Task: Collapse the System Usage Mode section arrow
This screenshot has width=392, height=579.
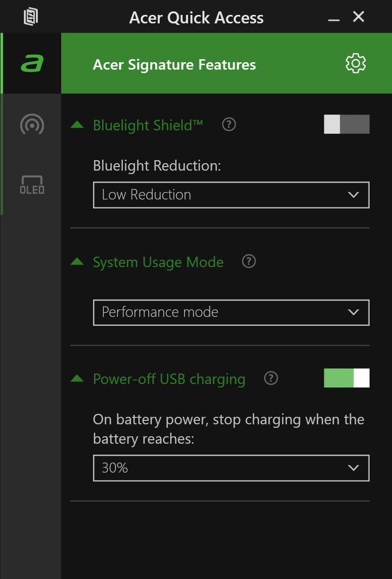Action: pyautogui.click(x=77, y=262)
